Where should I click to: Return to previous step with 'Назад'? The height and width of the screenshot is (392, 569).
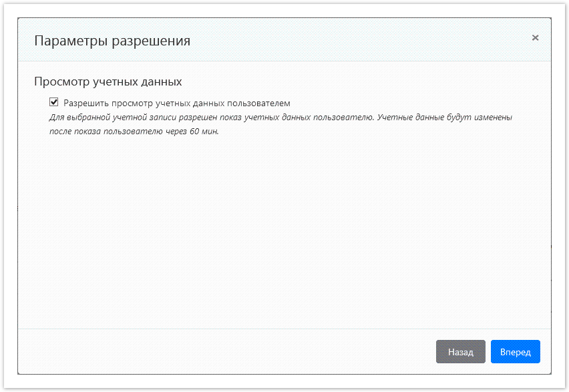460,352
